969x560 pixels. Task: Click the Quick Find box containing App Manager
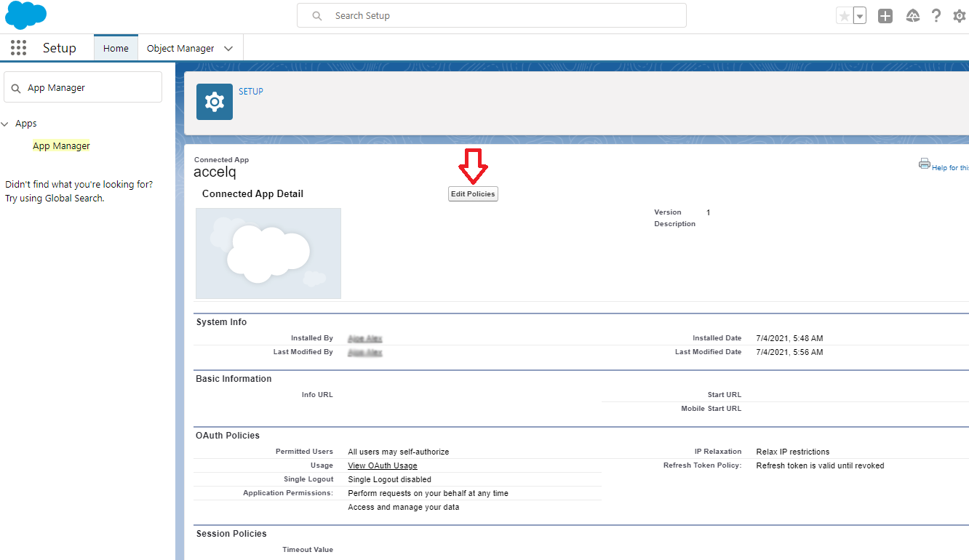(83, 87)
